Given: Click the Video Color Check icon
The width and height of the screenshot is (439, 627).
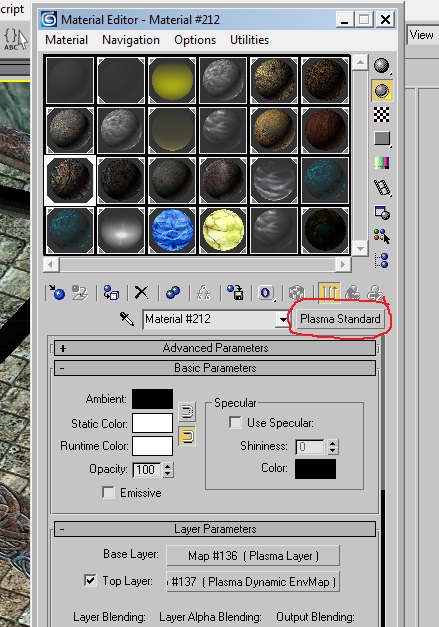Looking at the screenshot, I should point(382,163).
